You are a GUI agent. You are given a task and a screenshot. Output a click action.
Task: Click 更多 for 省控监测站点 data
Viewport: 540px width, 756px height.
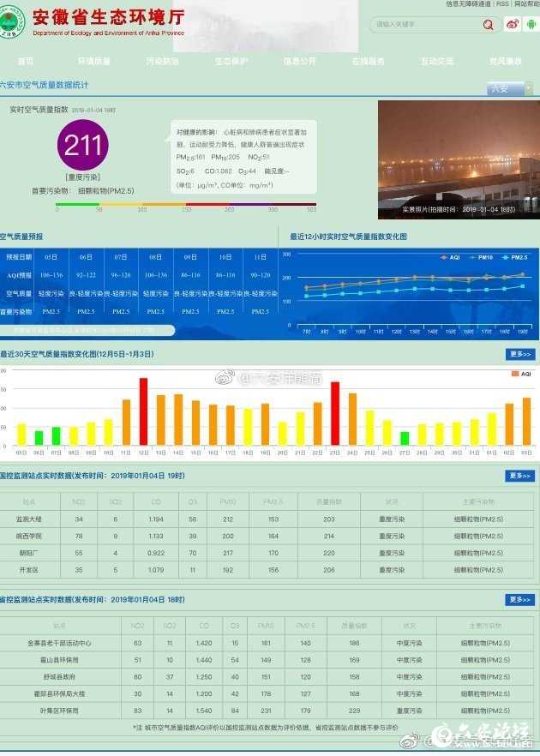(x=519, y=600)
